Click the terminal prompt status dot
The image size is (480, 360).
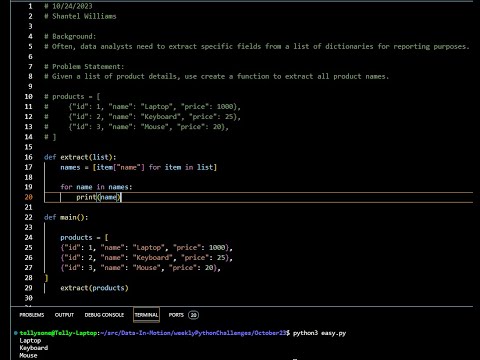(x=16, y=333)
